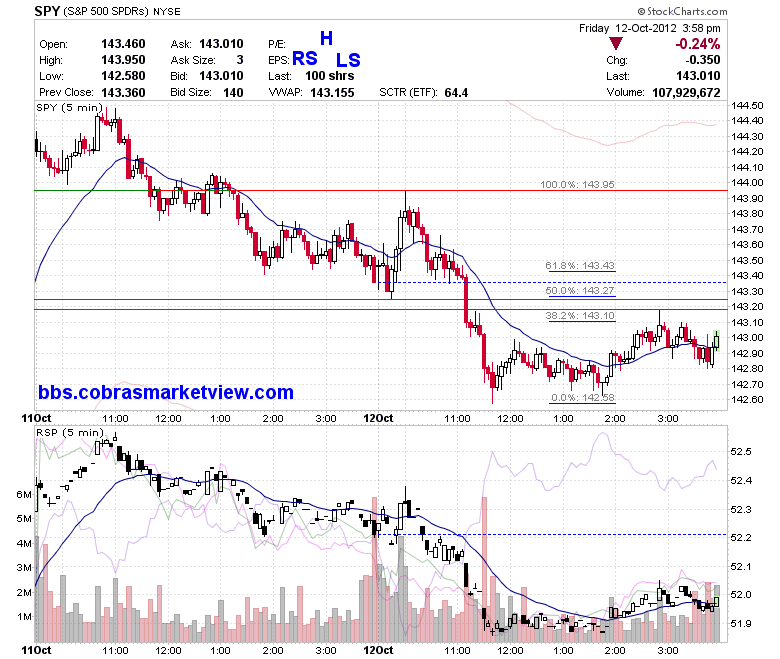Select the Prev Close value 143.360

tap(123, 93)
